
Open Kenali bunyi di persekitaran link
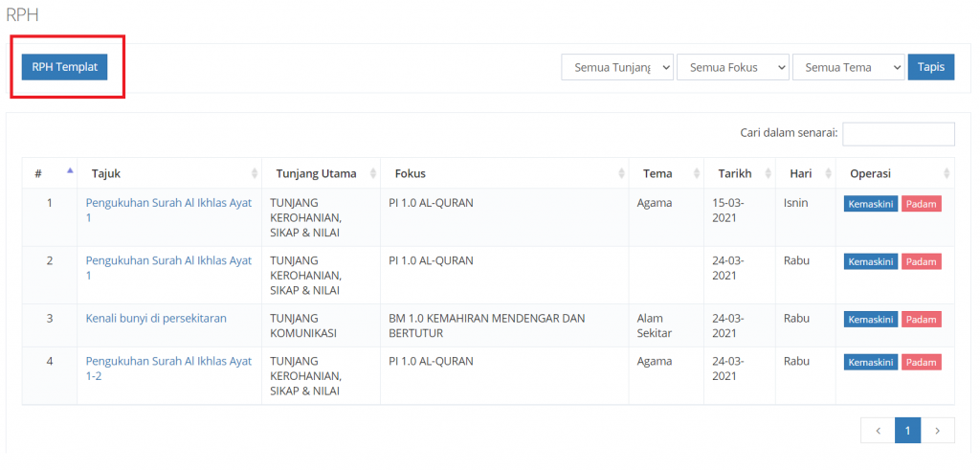pyautogui.click(x=156, y=318)
